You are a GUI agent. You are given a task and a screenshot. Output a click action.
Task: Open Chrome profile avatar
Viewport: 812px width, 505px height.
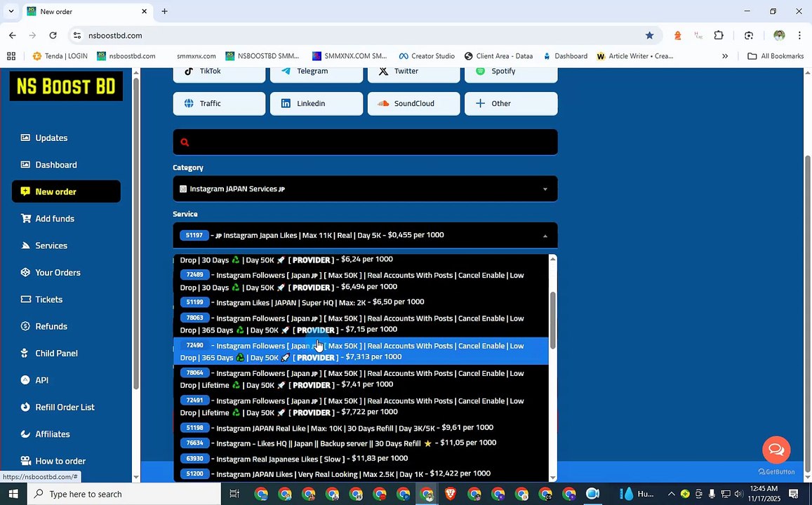779,35
